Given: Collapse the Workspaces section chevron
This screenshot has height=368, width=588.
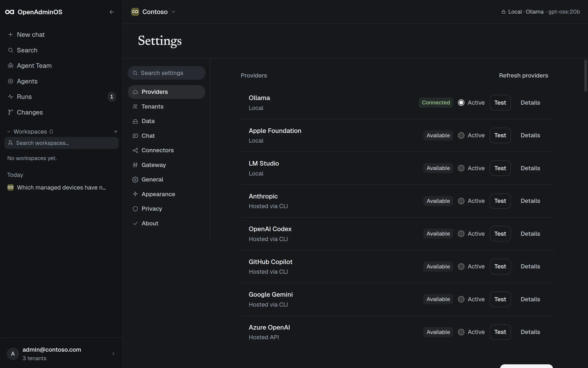Looking at the screenshot, I should (x=9, y=131).
